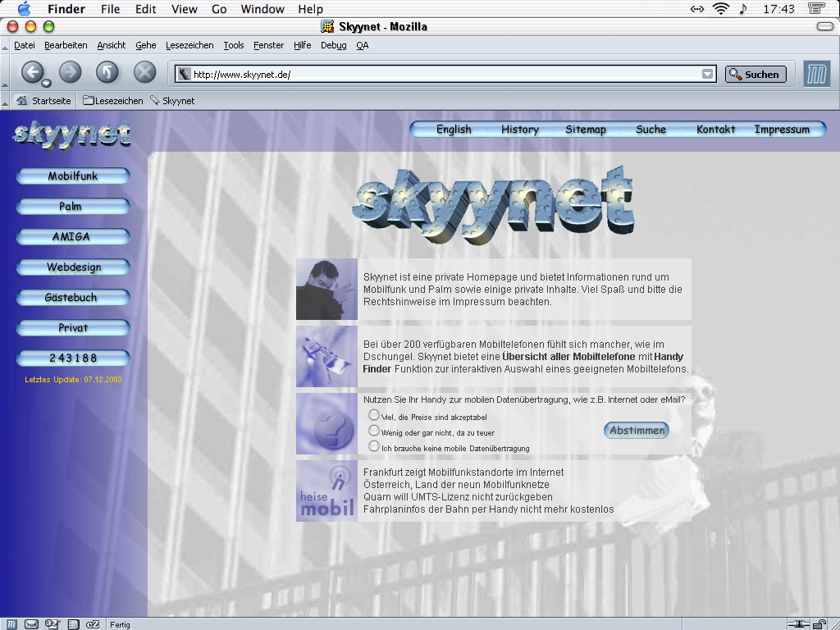Click the Reload page button
Screen dimensions: 840x630
click(107, 72)
